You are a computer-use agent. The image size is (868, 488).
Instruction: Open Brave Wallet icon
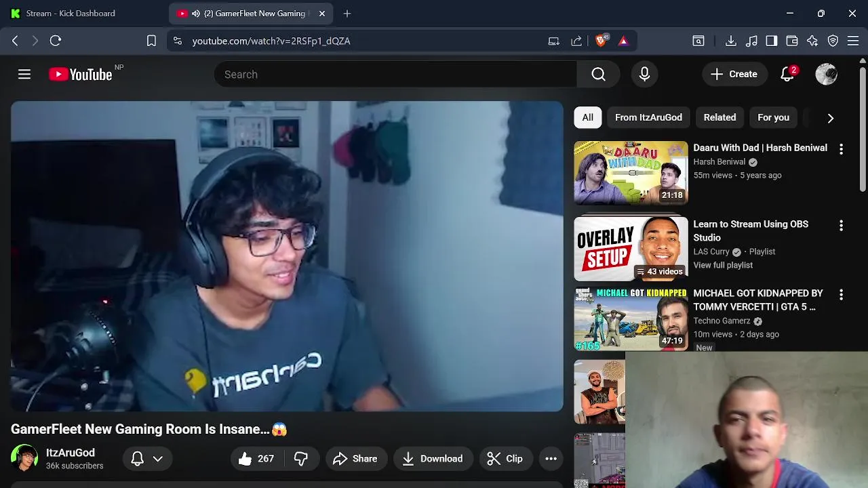(x=792, y=41)
